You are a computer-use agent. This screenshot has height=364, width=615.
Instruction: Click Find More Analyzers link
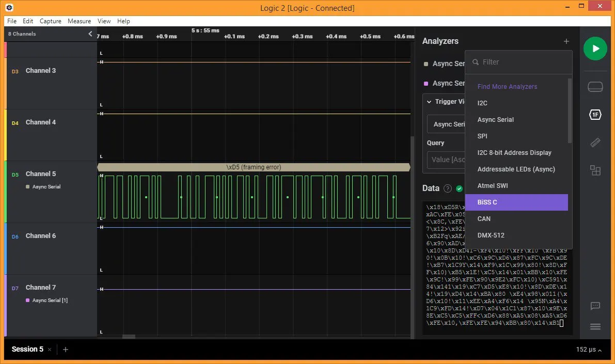(507, 87)
